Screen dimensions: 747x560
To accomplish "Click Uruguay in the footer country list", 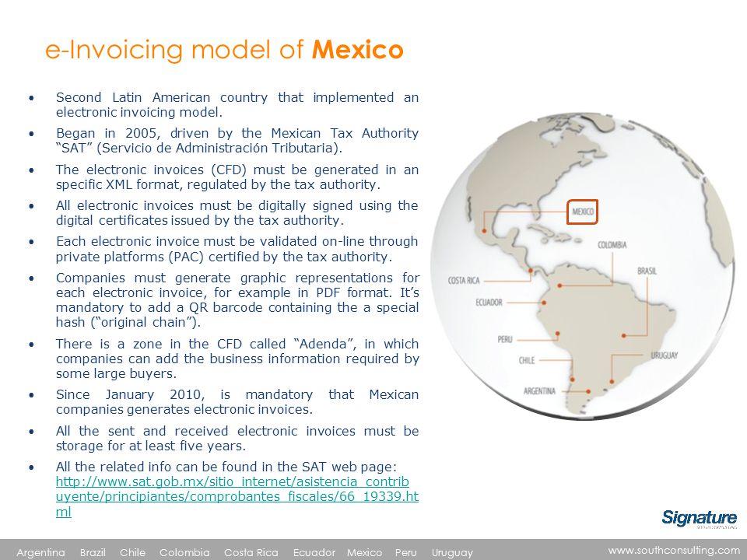I will tap(452, 552).
